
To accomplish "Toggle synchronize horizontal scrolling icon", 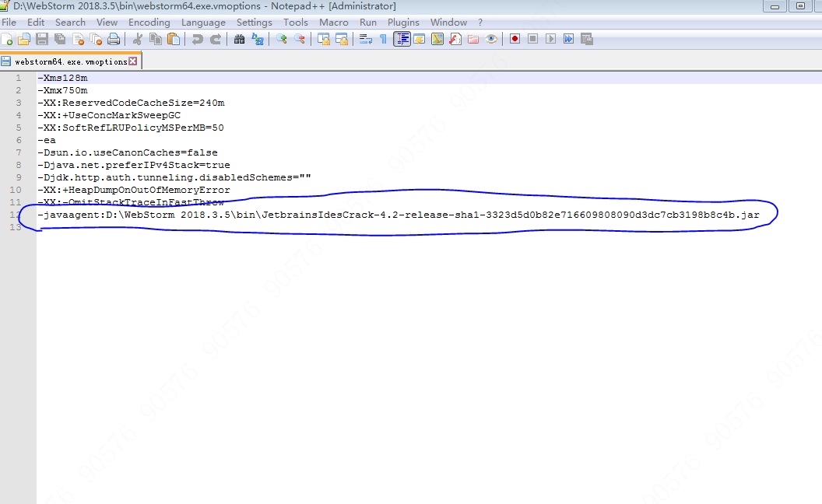I will click(x=341, y=40).
